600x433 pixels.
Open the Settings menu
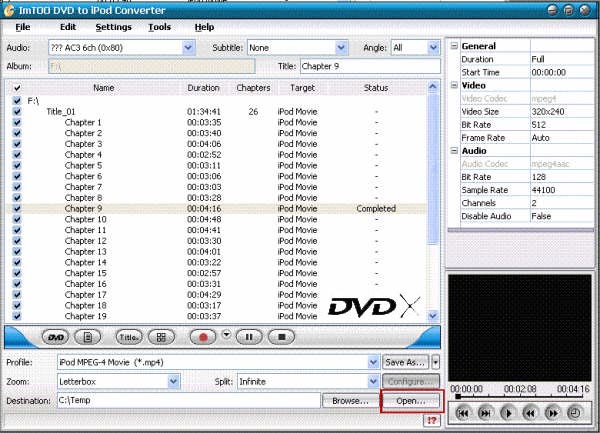click(x=113, y=27)
